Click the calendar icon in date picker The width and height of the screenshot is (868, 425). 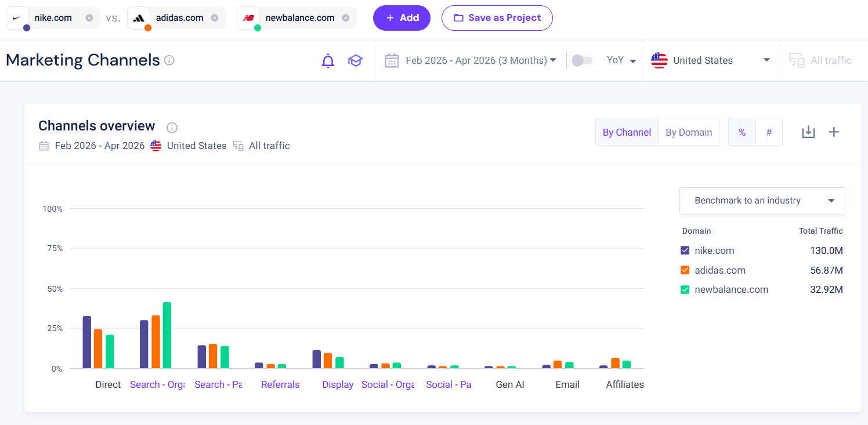click(392, 60)
